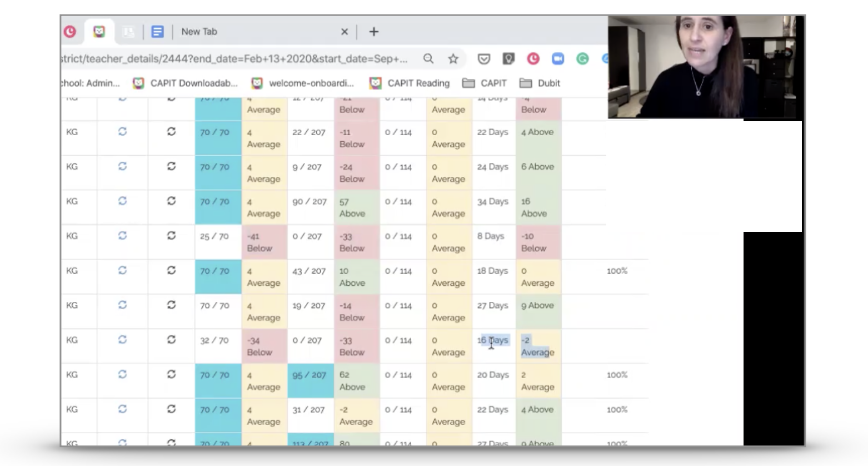Open a new tab with the plus button

[x=373, y=32]
